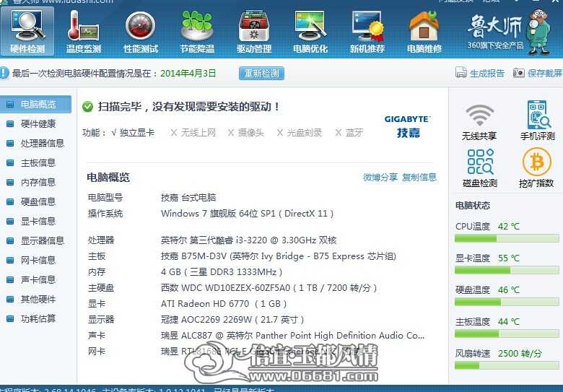Open 温度监测 temperature monitoring

83,31
